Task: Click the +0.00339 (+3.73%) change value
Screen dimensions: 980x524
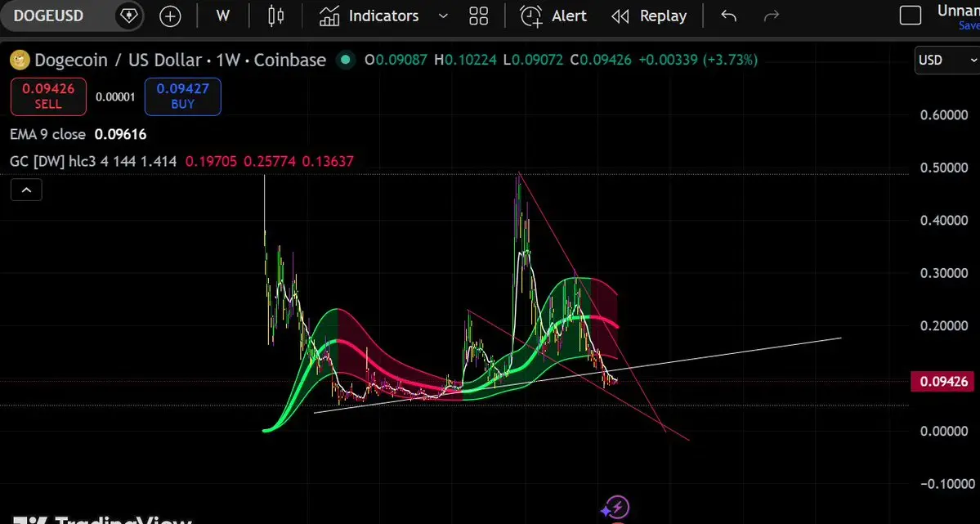Action: (697, 60)
